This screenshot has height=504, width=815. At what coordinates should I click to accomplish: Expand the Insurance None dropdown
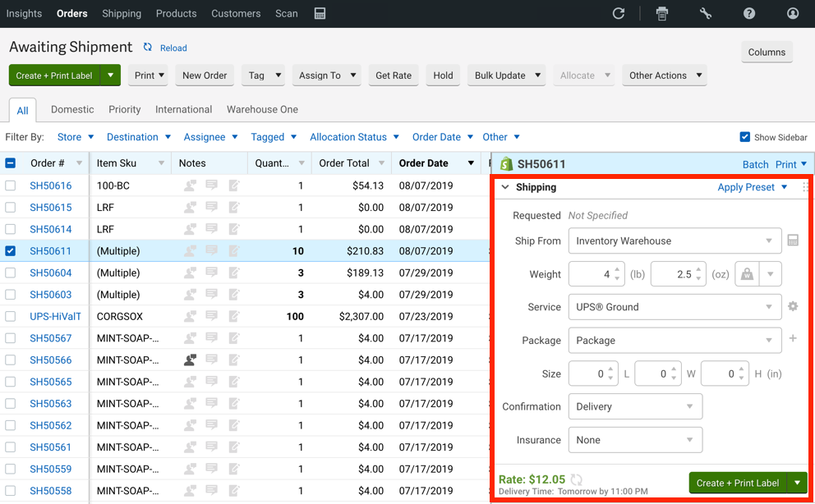tap(635, 440)
